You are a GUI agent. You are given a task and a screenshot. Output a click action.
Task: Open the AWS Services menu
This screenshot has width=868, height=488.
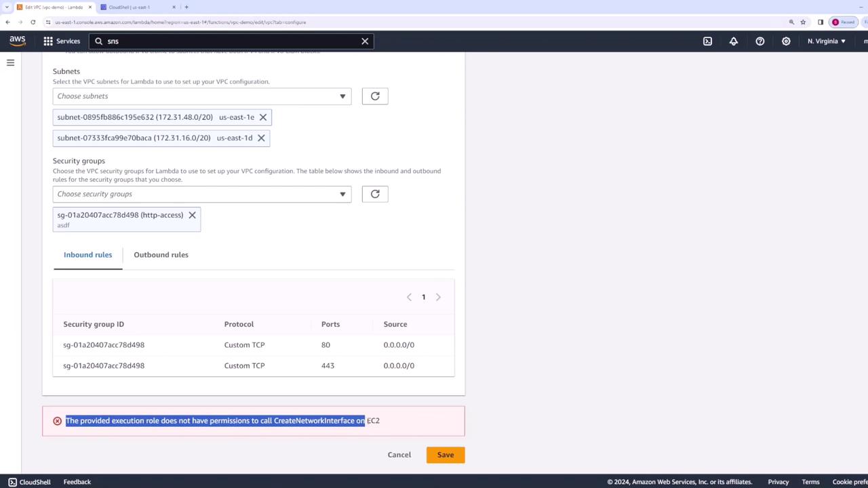pyautogui.click(x=62, y=41)
